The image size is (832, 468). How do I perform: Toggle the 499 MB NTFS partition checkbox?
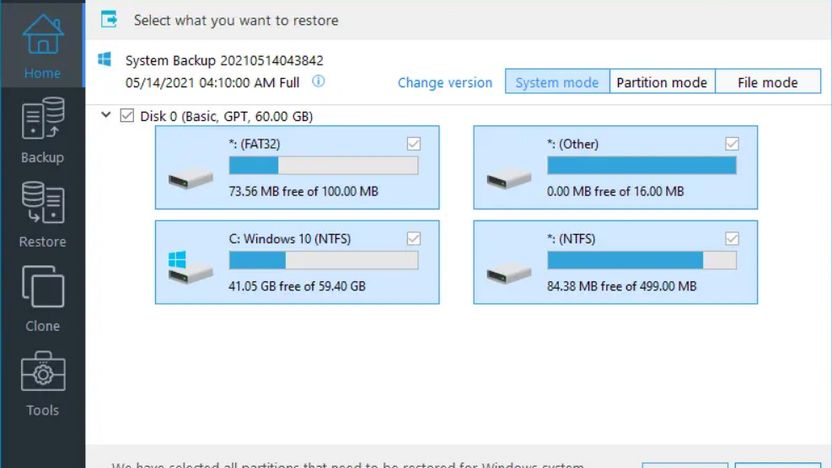tap(732, 239)
